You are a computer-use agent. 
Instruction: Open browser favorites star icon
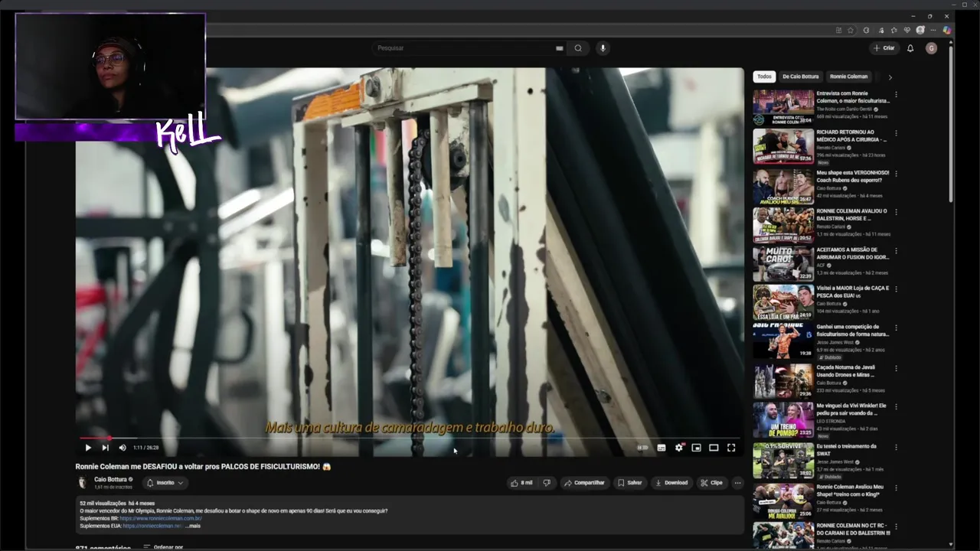[851, 31]
